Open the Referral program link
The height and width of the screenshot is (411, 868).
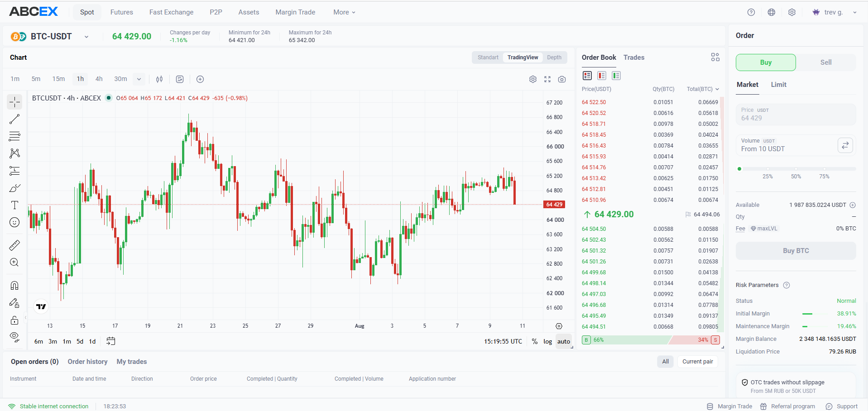(x=788, y=406)
